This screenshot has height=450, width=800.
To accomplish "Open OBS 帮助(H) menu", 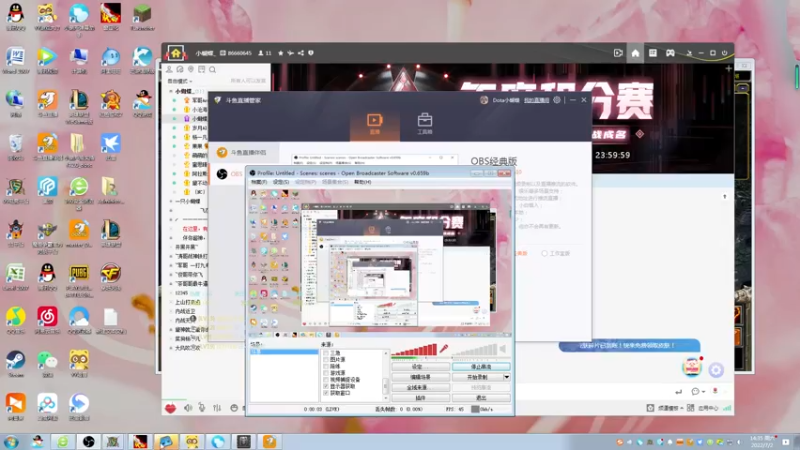I will [x=362, y=182].
